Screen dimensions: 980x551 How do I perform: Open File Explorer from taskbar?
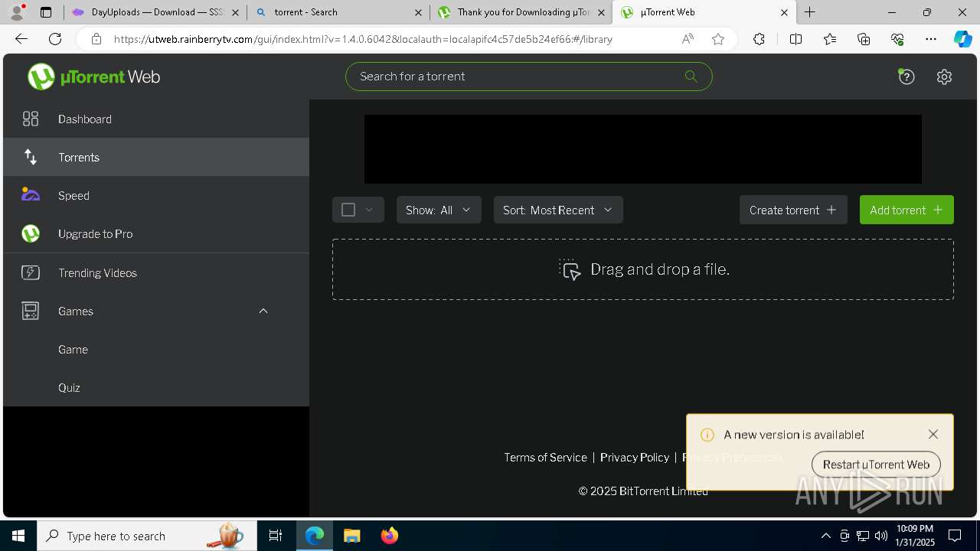tap(351, 536)
